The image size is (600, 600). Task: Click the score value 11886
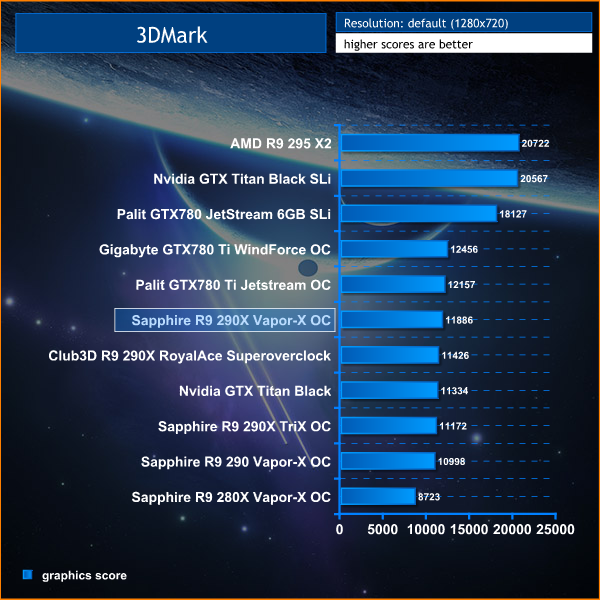(459, 320)
